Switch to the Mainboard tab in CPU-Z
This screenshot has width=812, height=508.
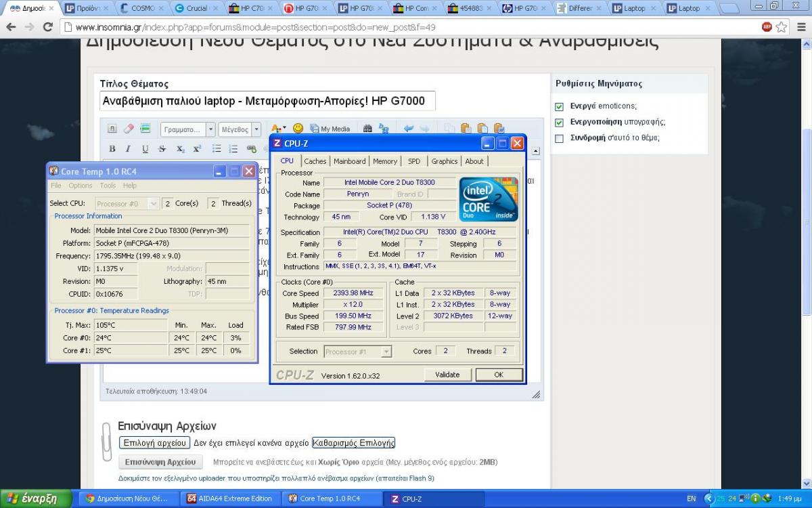[350, 161]
